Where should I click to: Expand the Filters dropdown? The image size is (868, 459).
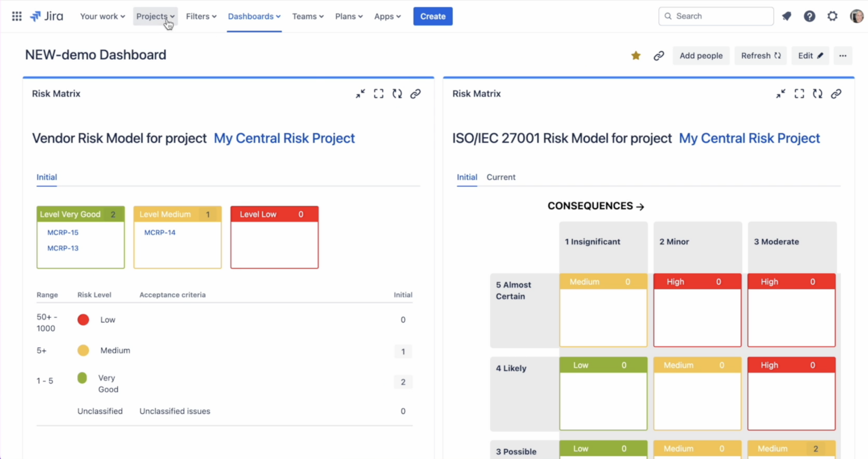coord(201,16)
